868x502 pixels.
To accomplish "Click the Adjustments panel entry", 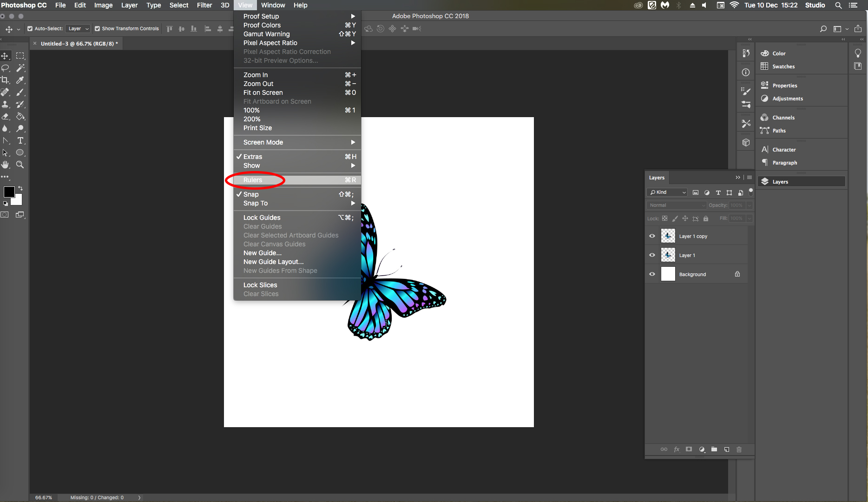I will coord(788,99).
